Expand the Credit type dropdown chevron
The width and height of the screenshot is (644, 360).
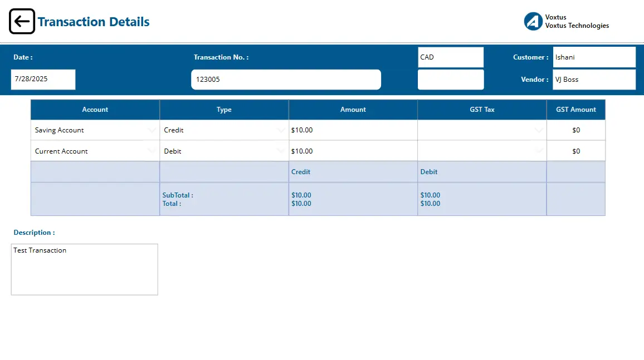pos(281,130)
